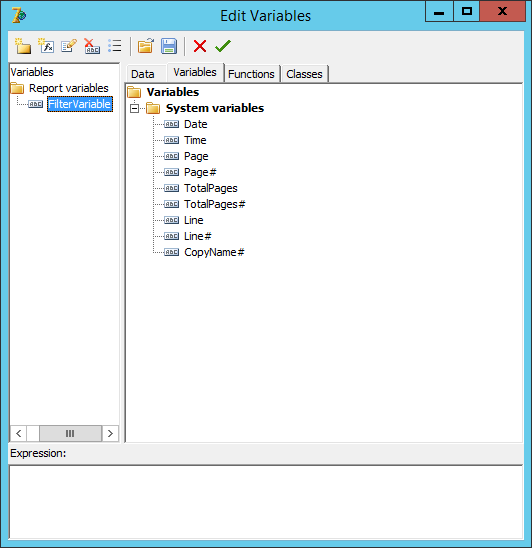Click the Save floppy disk icon
532x548 pixels.
pyautogui.click(x=169, y=46)
